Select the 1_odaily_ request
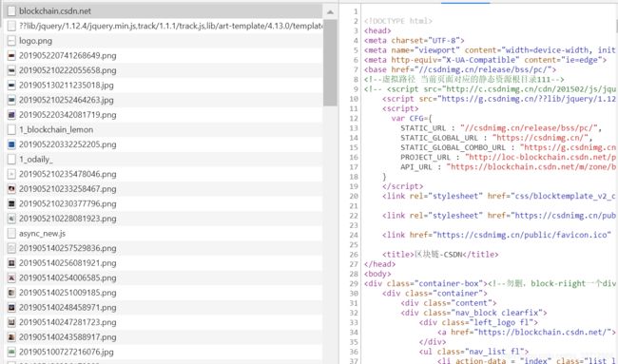Viewport: 618px width, 364px height. (x=163, y=159)
